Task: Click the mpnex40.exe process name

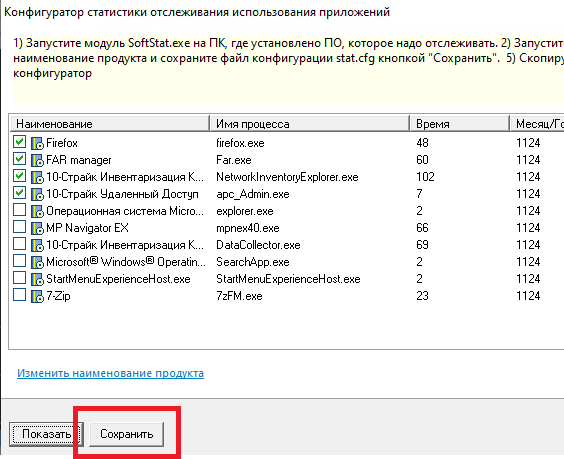Action: click(x=247, y=228)
